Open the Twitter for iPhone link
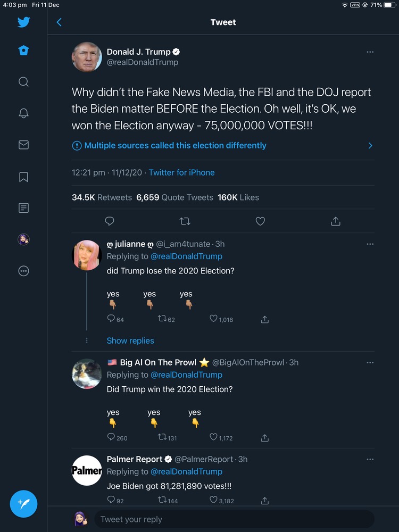Image resolution: width=399 pixels, height=532 pixels. coord(181,172)
